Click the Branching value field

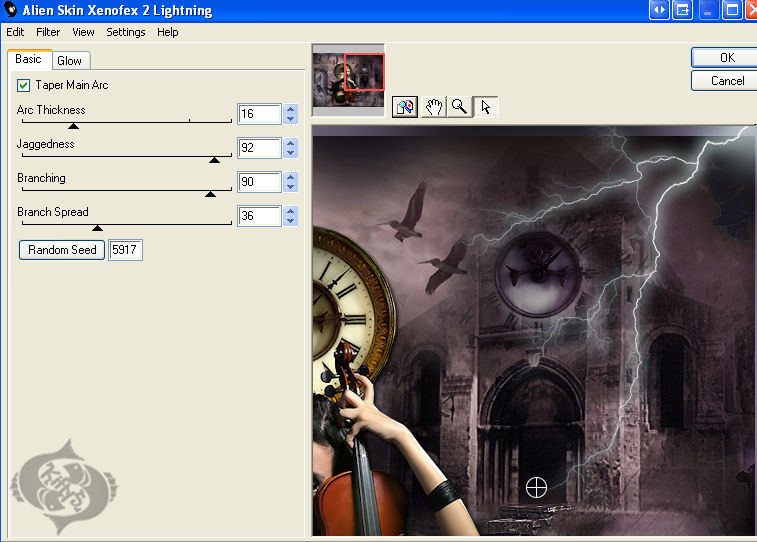pyautogui.click(x=259, y=181)
